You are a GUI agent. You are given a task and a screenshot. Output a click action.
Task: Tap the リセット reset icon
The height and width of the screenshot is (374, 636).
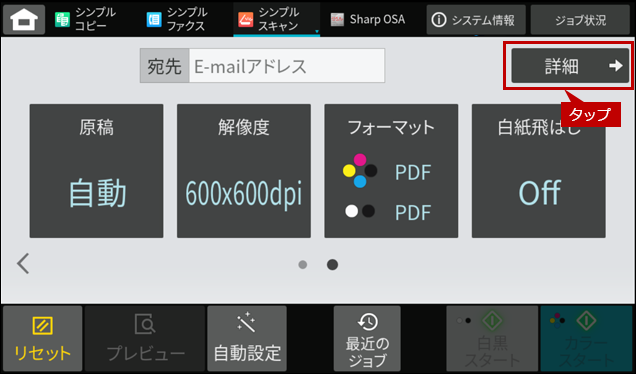click(43, 326)
